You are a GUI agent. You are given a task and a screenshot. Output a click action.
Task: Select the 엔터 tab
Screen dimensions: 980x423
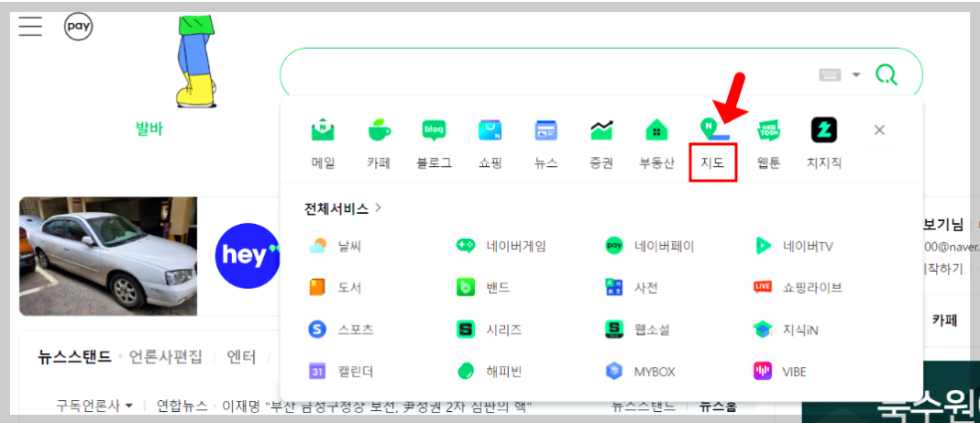[x=241, y=357]
